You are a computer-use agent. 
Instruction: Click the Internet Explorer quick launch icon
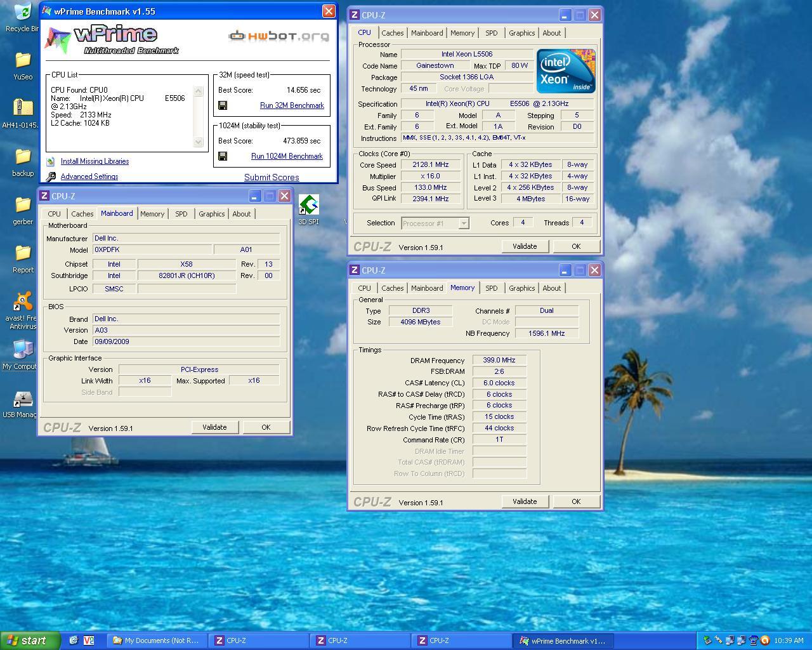click(x=74, y=640)
